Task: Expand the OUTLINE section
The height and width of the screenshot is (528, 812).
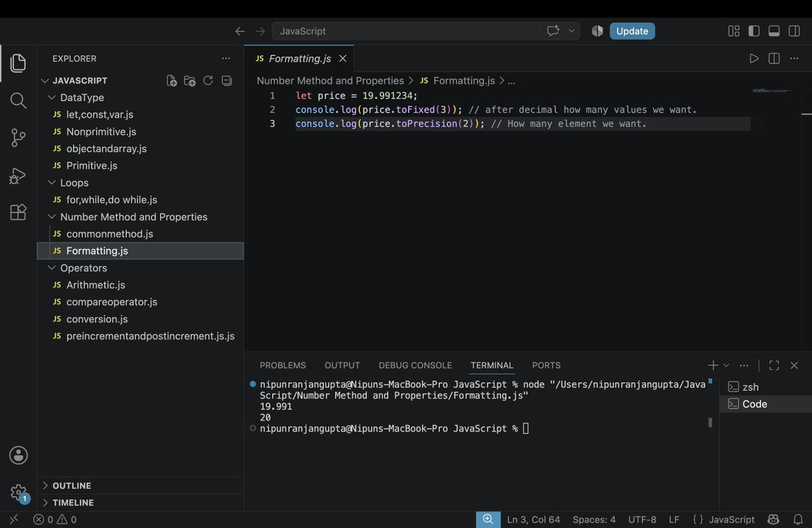Action: [140, 485]
